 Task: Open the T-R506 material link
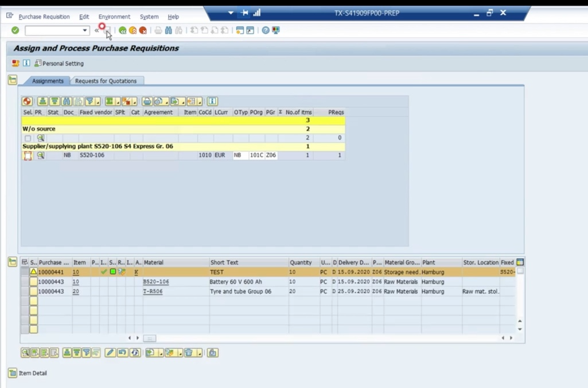tap(153, 291)
